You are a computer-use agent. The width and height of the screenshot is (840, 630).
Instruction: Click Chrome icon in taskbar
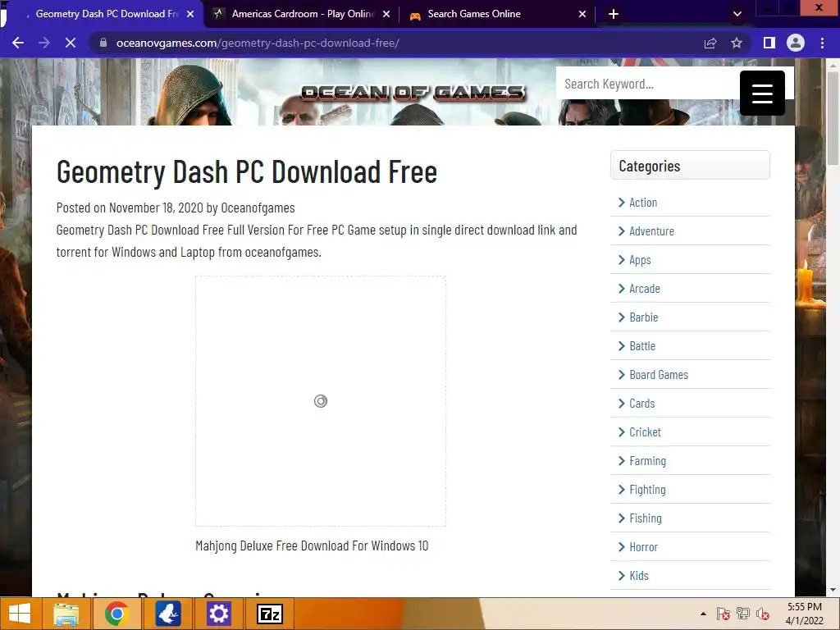pyautogui.click(x=116, y=614)
